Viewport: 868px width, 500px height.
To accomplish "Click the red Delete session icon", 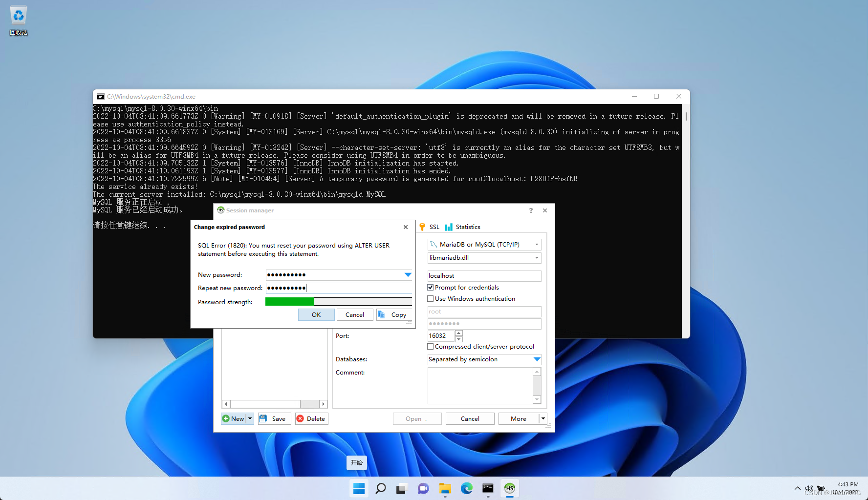I will (300, 418).
